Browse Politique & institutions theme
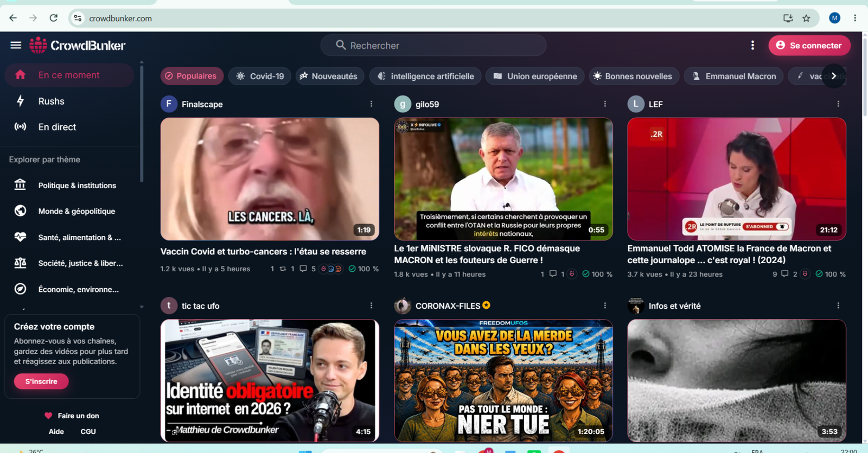 point(69,186)
